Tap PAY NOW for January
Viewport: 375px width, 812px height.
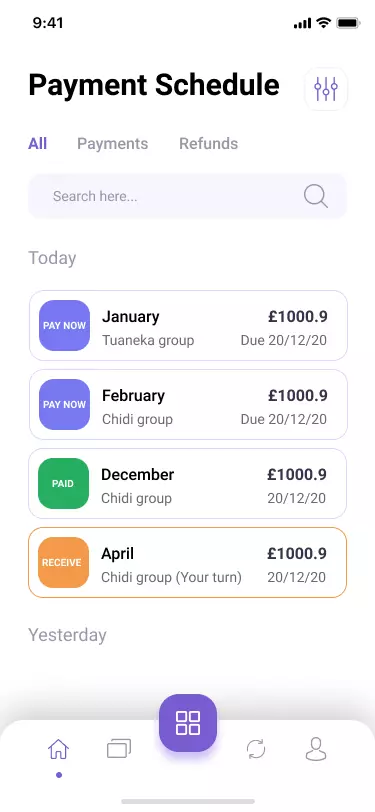tap(64, 325)
